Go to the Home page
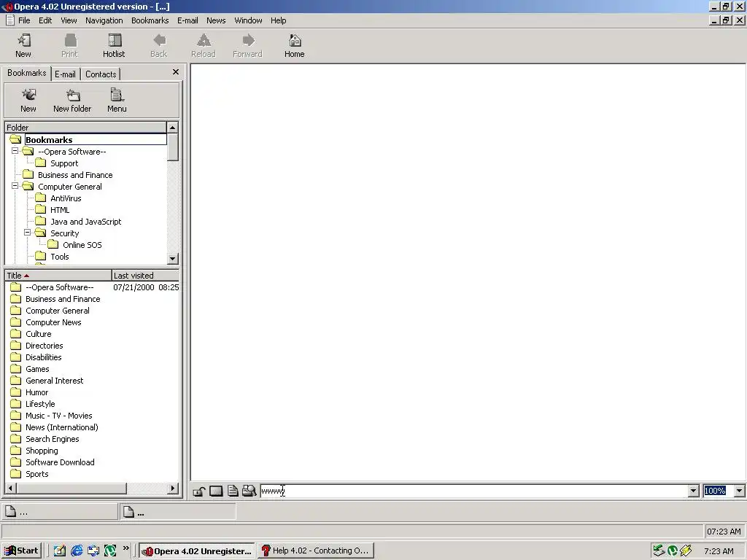Viewport: 747px width, 560px height. tap(295, 46)
